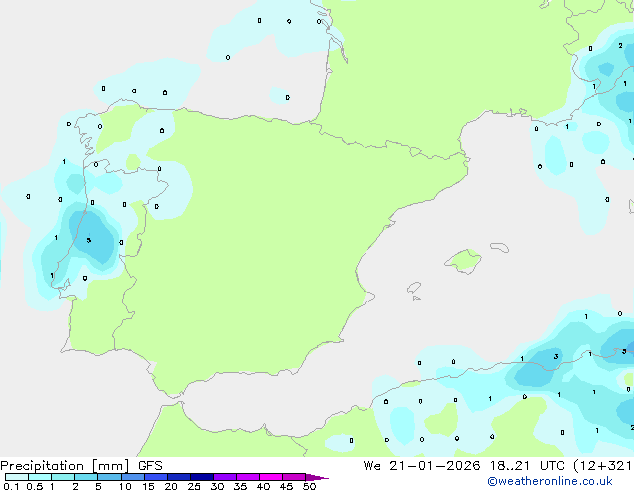Image resolution: width=634 pixels, height=490 pixels.
Task: Pick the 10 mm legend color swatch
Action: tap(132, 477)
